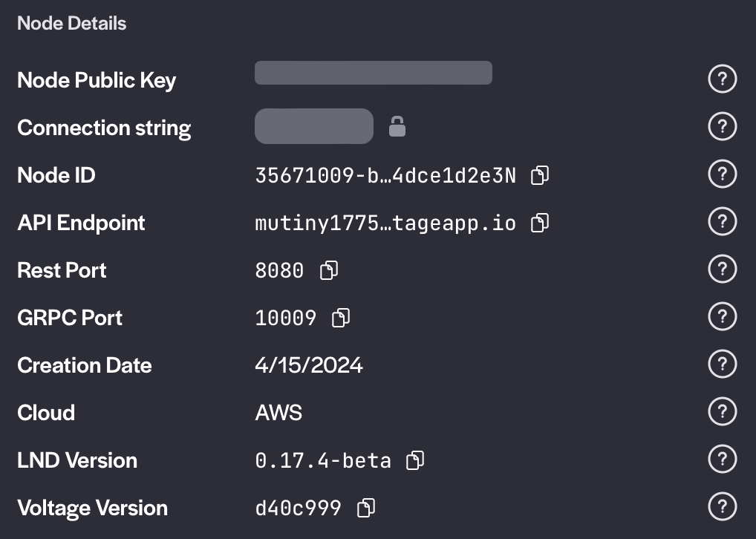This screenshot has width=756, height=539.
Task: Copy the Voltage Version d40c999
Action: 365,507
